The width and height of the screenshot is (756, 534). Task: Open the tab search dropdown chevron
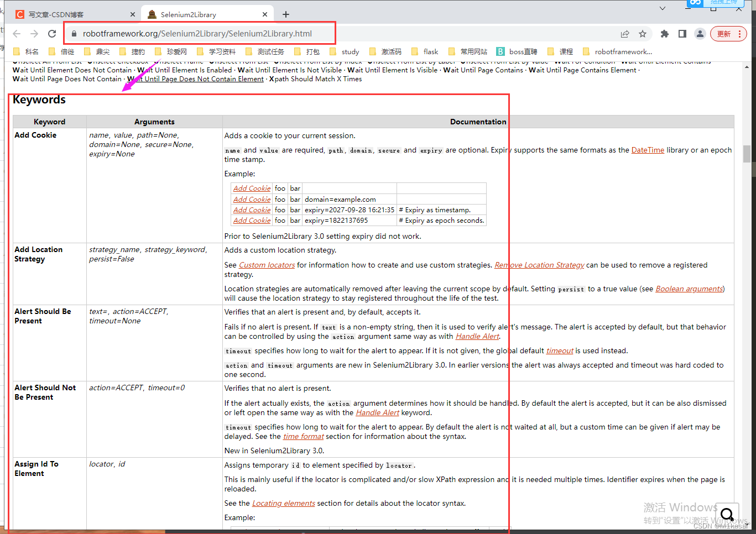(663, 8)
